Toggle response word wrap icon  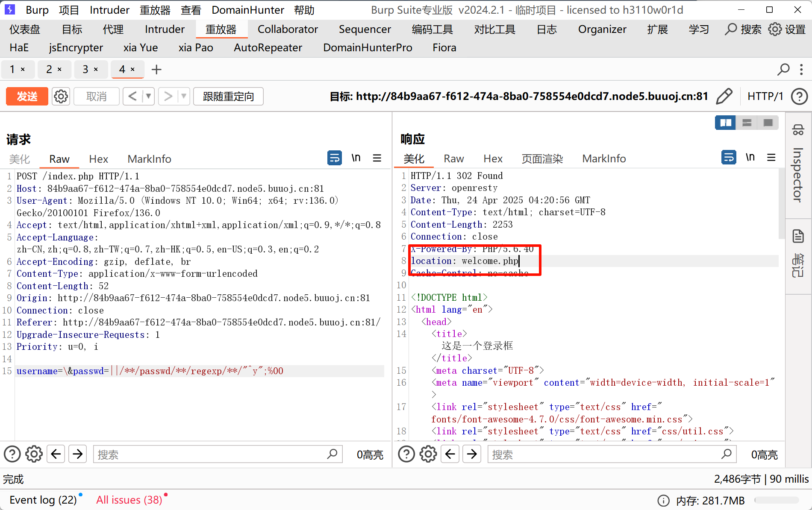pos(729,158)
